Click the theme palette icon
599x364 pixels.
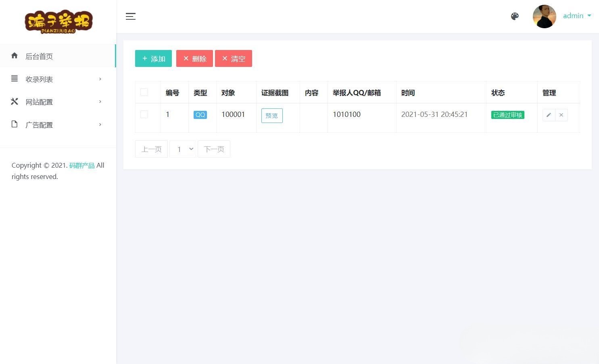[x=515, y=16]
